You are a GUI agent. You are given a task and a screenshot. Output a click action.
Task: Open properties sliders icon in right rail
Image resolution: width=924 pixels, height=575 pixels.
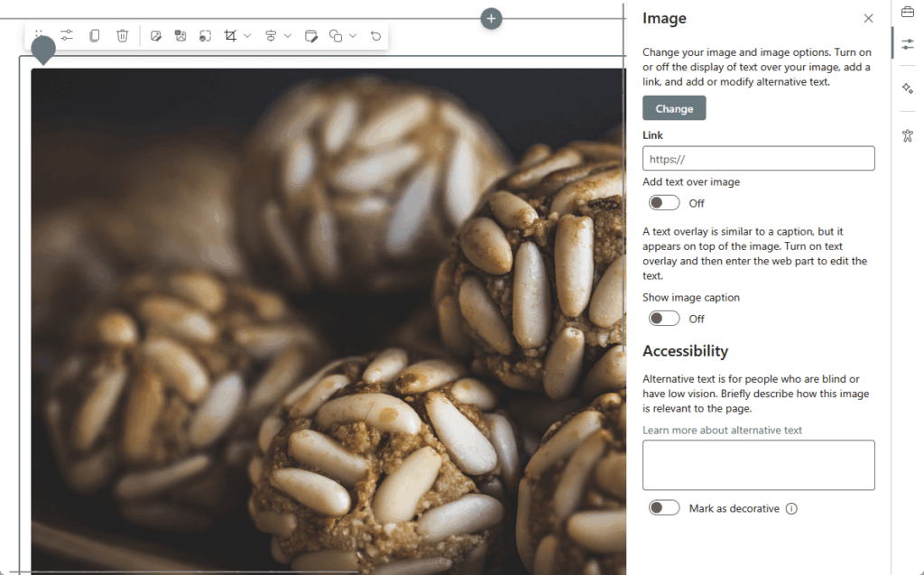[x=908, y=44]
